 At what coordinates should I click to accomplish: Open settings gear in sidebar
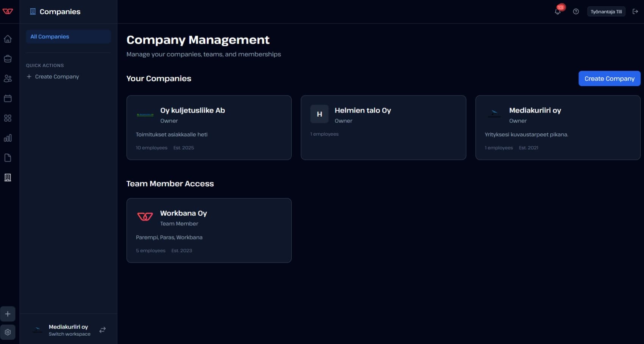[8, 332]
